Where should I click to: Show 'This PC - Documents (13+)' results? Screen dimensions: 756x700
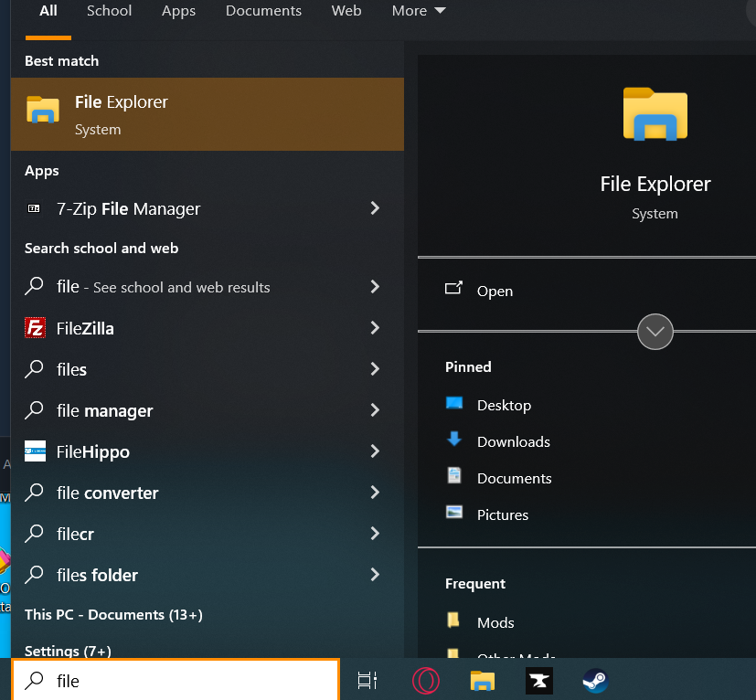pos(113,615)
